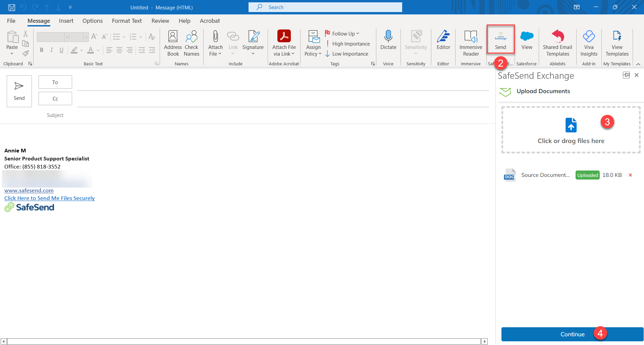The width and height of the screenshot is (644, 345).
Task: Toggle Italic text formatting
Action: [x=51, y=50]
